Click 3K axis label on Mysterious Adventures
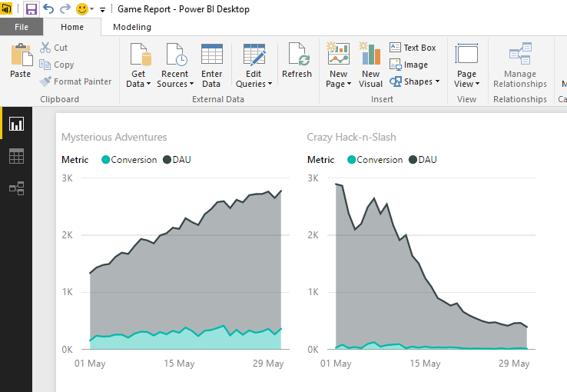 click(68, 178)
